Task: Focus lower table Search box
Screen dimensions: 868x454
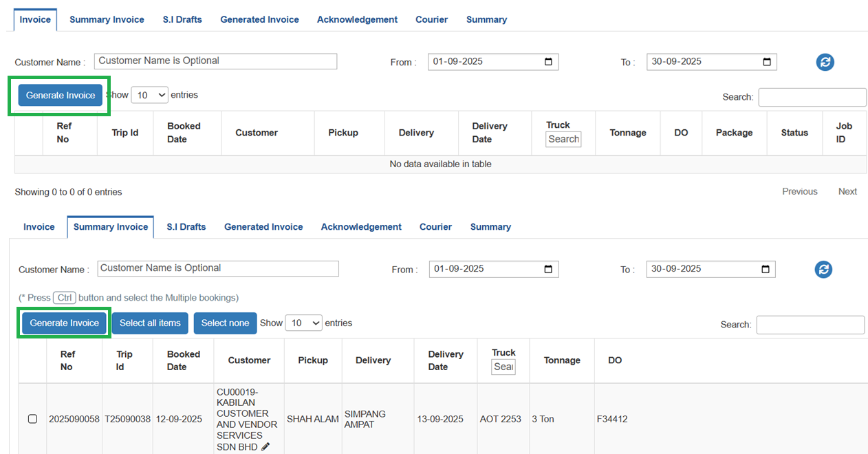Action: pos(810,325)
